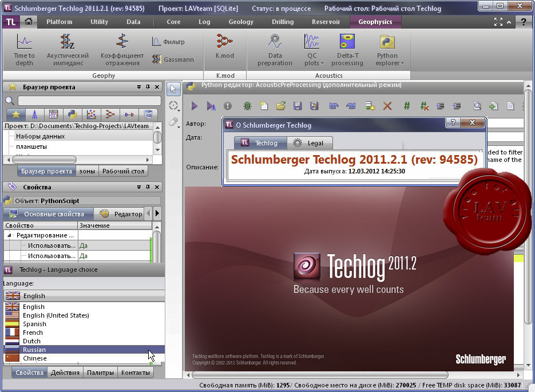Toggle pin on the Браузер проекта panel

148,87
